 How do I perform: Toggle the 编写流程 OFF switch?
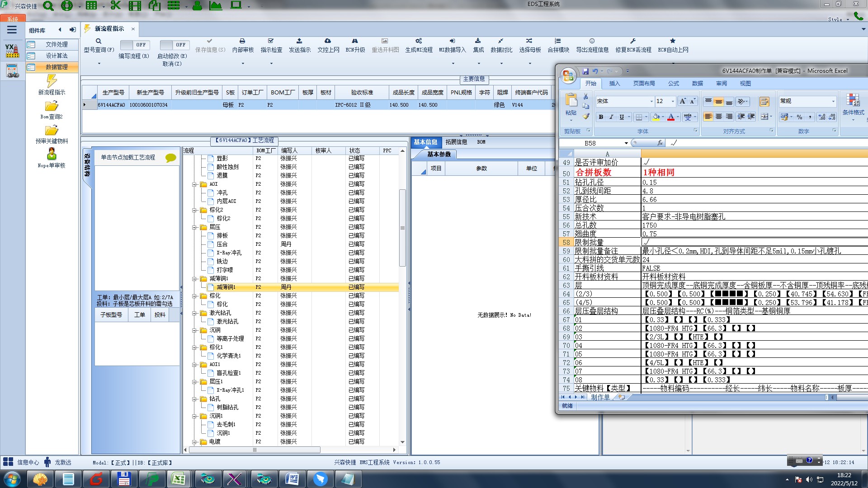coord(135,45)
